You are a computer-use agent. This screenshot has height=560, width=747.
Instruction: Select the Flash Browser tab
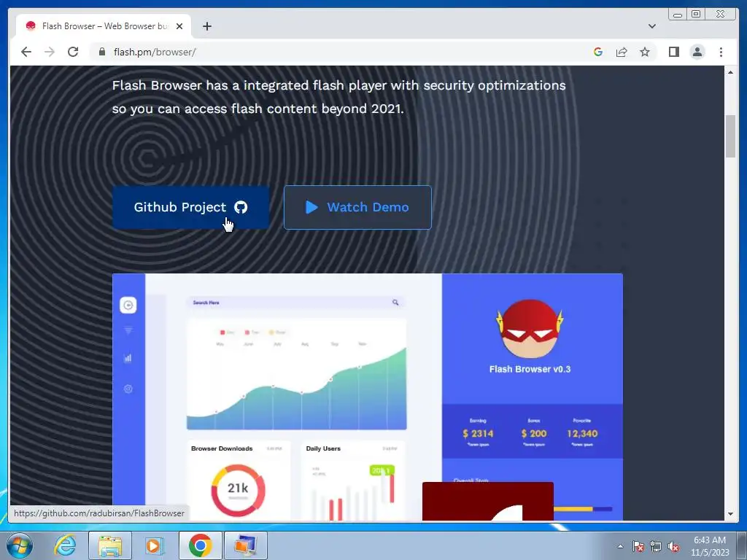(x=104, y=26)
